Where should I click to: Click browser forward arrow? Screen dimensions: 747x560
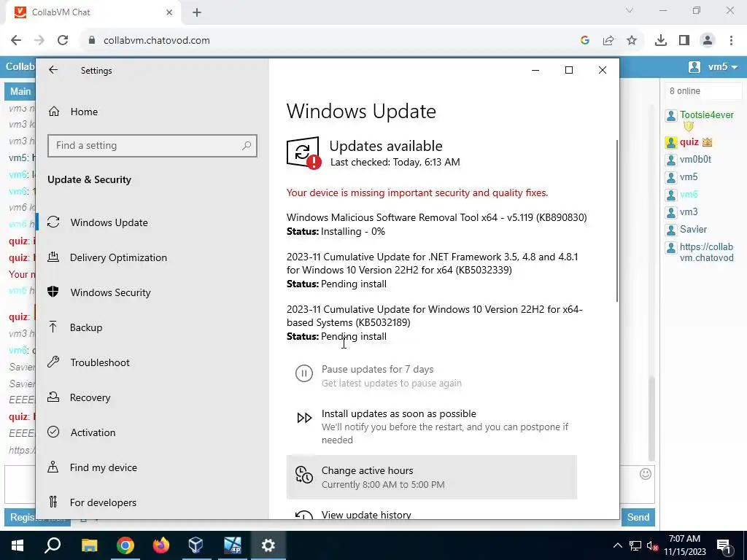tap(39, 41)
